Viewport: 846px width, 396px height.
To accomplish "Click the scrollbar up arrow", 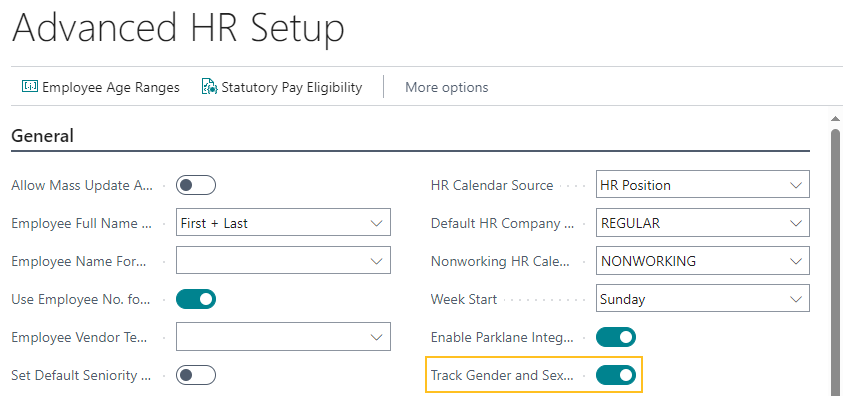I will pos(835,119).
